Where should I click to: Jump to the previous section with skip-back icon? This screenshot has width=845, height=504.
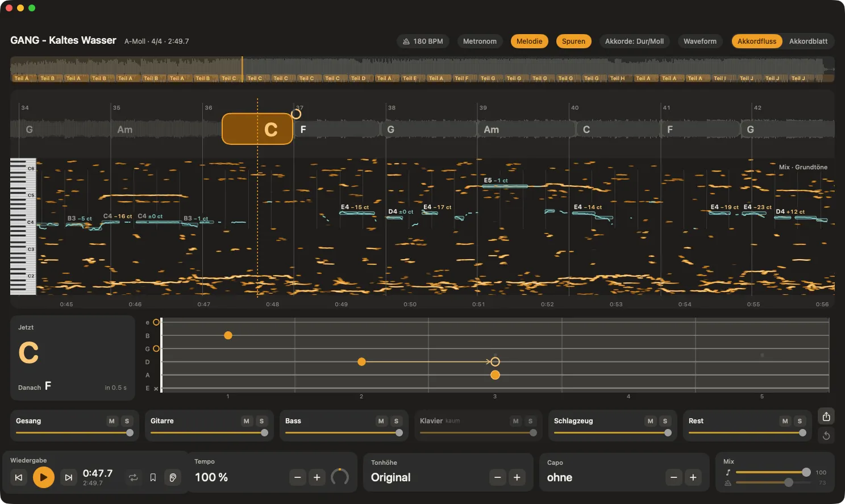[x=18, y=477]
